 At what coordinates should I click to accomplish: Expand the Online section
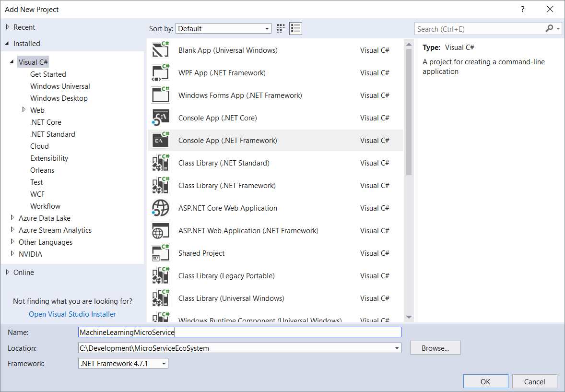(8, 272)
